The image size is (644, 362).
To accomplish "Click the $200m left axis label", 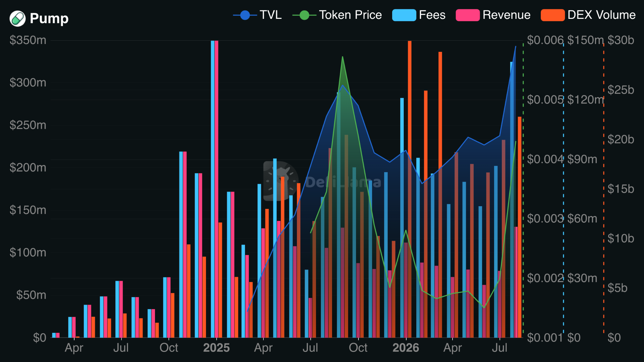I will click(x=28, y=167).
